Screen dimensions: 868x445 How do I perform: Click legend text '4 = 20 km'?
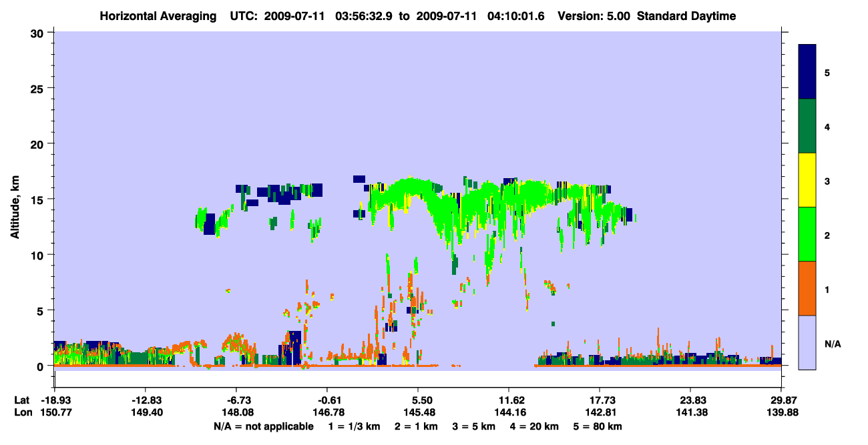(535, 426)
